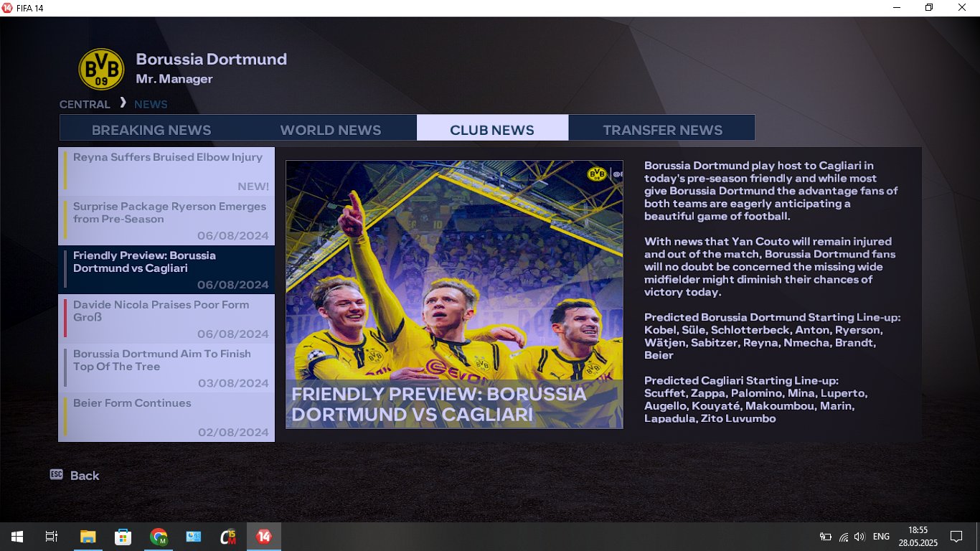
Task: Switch to the World News tab
Action: tap(331, 130)
